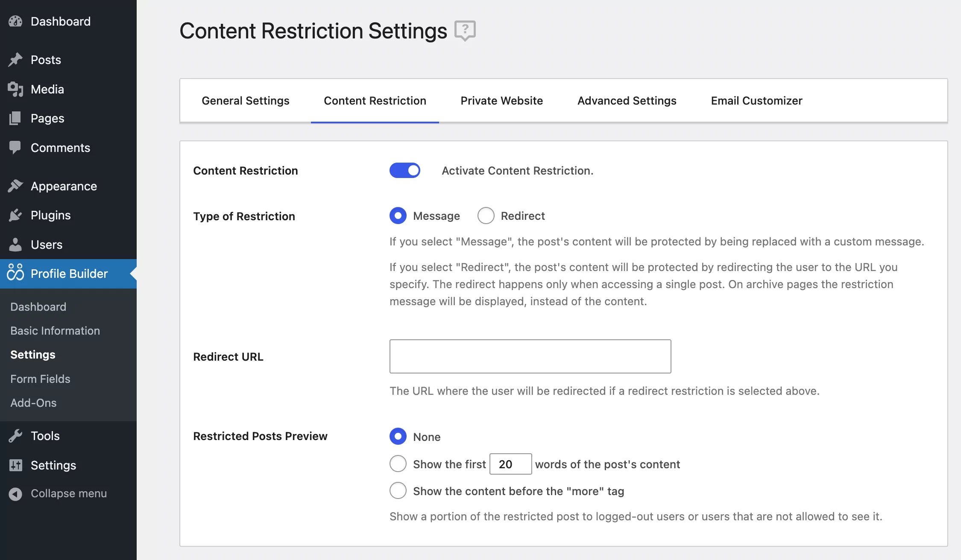Viewport: 961px width, 560px height.
Task: Click the Collapse menu label
Action: tap(69, 493)
